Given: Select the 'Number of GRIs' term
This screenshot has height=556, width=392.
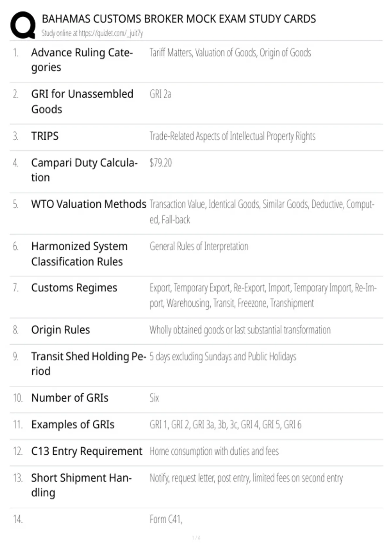Looking at the screenshot, I should pyautogui.click(x=70, y=398).
